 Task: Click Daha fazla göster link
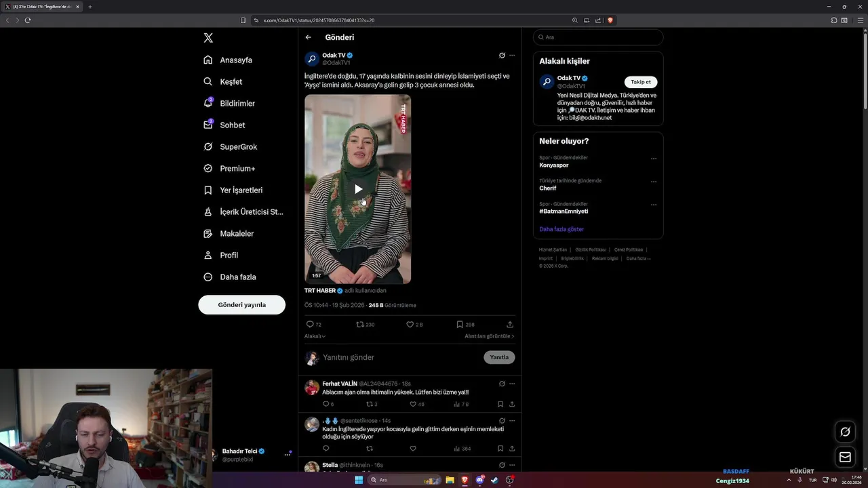pyautogui.click(x=561, y=229)
